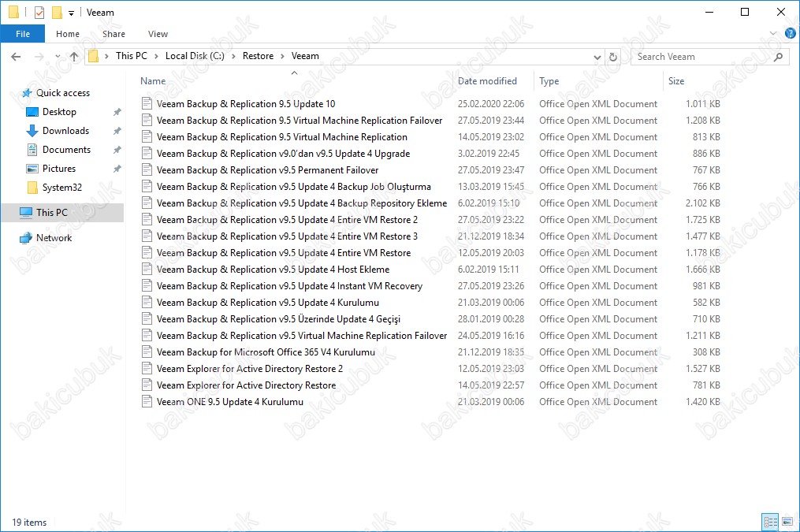Viewport: 800px width, 532px height.
Task: Open Pictures in the navigation pane
Action: click(x=58, y=169)
